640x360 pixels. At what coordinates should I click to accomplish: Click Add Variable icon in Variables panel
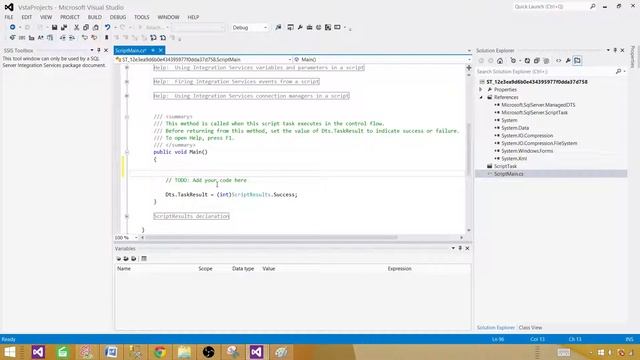(x=118, y=259)
